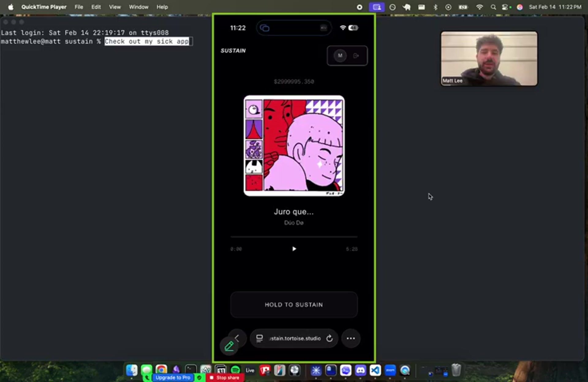
Task: Open Control Center in menu bar
Action: point(505,7)
